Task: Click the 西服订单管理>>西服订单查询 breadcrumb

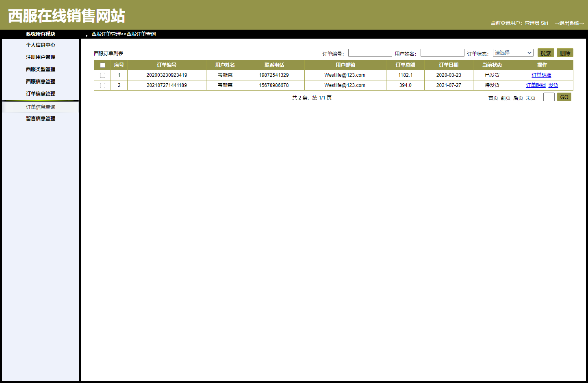Action: coord(124,34)
